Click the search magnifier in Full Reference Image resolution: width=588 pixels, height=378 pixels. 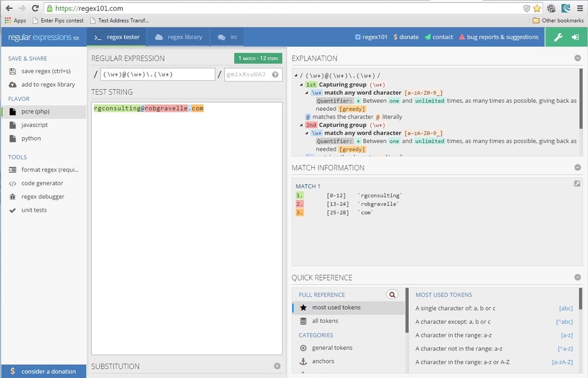(392, 294)
